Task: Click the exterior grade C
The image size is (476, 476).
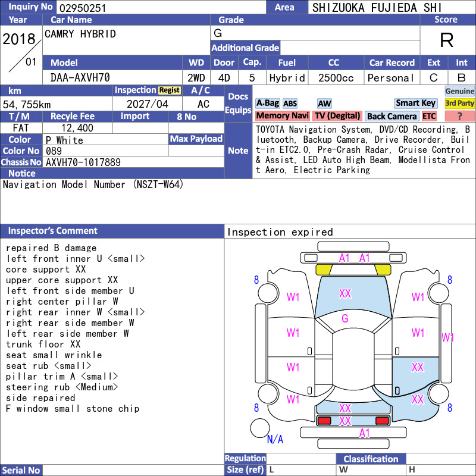Action: (x=434, y=78)
